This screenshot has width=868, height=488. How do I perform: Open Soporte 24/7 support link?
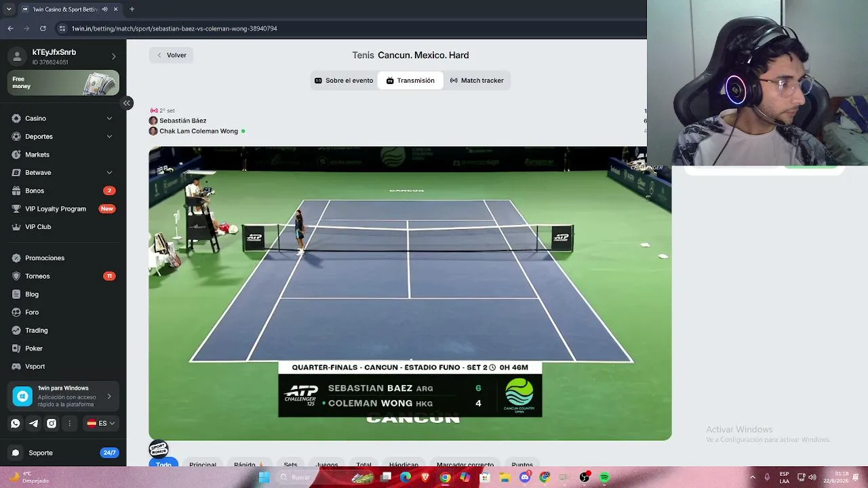(x=64, y=453)
